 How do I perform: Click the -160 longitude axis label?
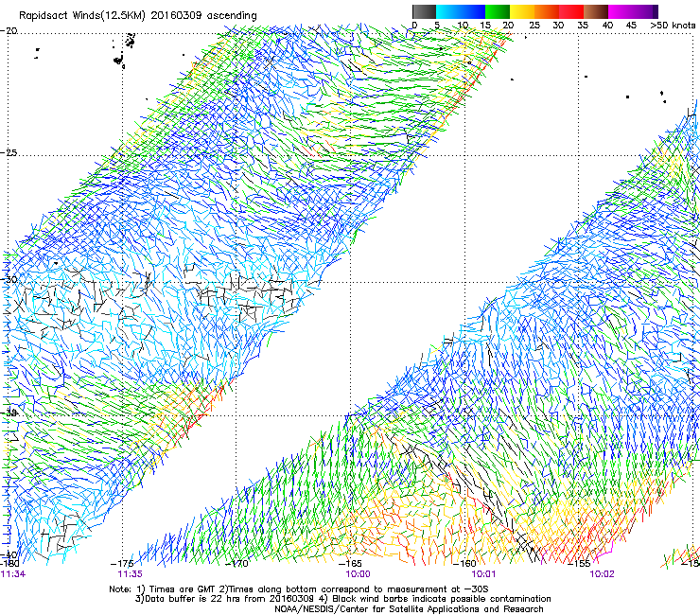pyautogui.click(x=464, y=564)
